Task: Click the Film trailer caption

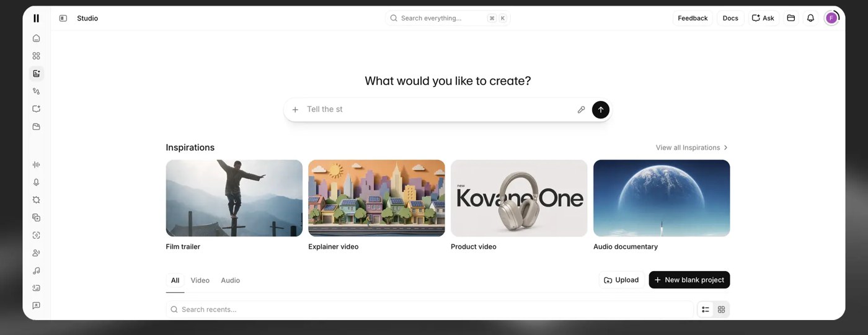Action: 183,247
